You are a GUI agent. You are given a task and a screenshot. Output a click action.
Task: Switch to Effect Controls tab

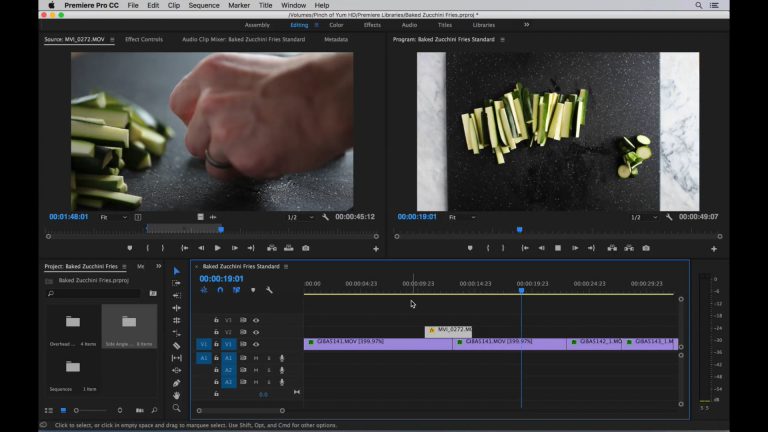click(x=144, y=39)
